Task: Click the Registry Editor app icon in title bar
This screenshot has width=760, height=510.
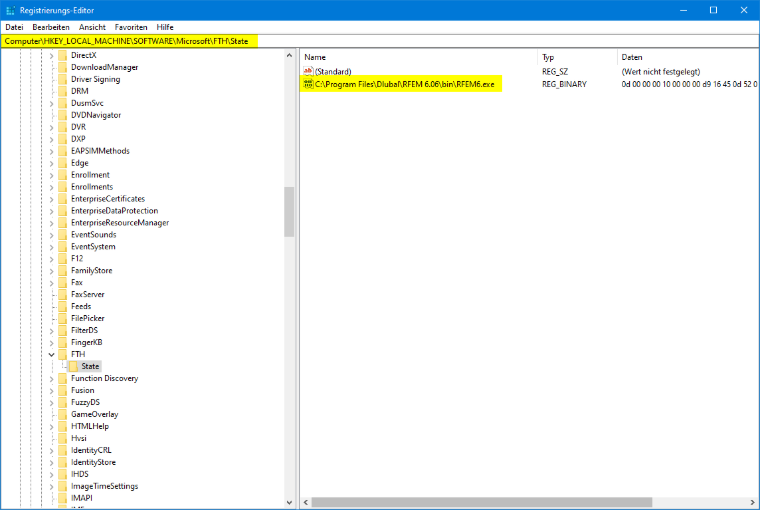Action: 10,10
